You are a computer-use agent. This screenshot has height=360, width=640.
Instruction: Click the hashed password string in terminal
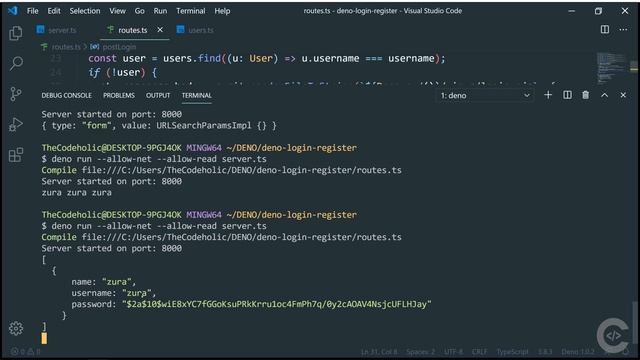[x=277, y=304]
